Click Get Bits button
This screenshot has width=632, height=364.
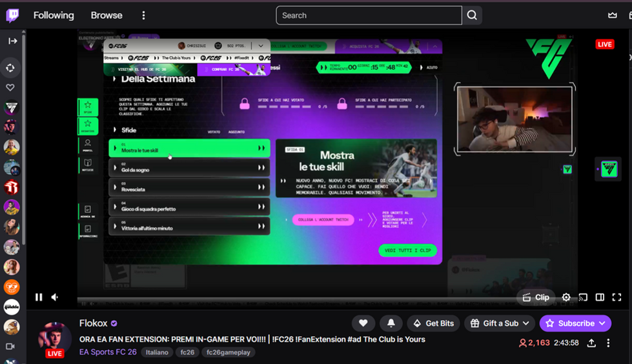click(433, 323)
